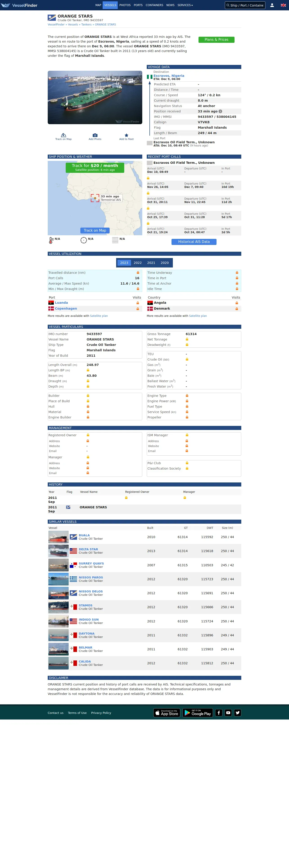Click the lock icon beside Registered Owner
Screen dimensions: 289x868
pos(88,435)
